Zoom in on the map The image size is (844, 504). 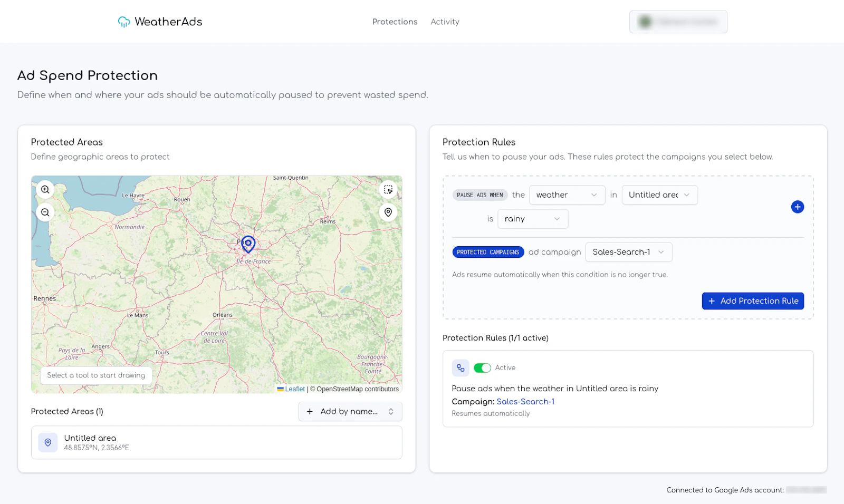45,190
